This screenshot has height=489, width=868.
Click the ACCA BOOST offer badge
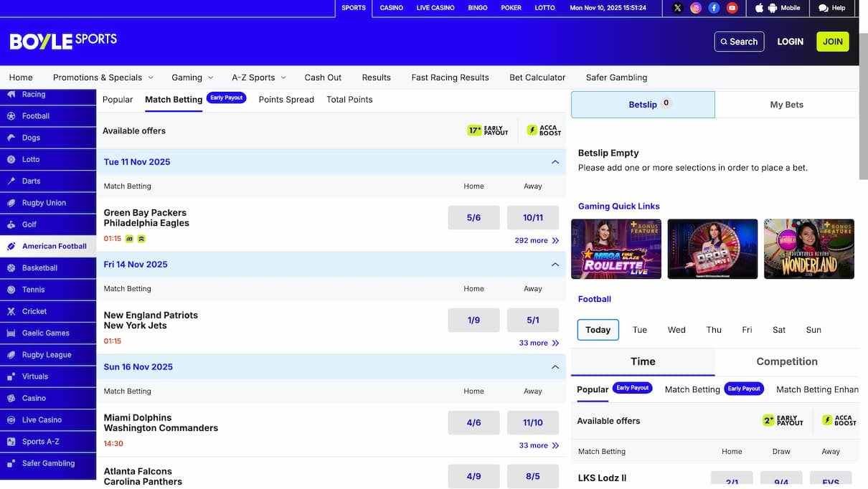click(542, 130)
